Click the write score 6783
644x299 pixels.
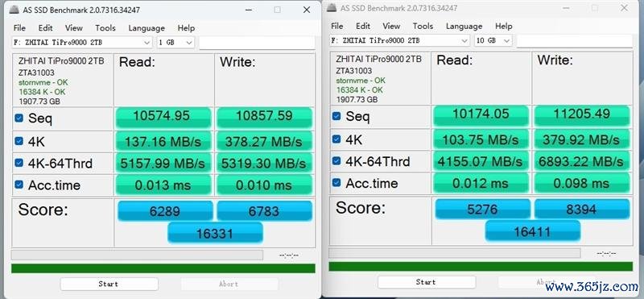tap(265, 211)
